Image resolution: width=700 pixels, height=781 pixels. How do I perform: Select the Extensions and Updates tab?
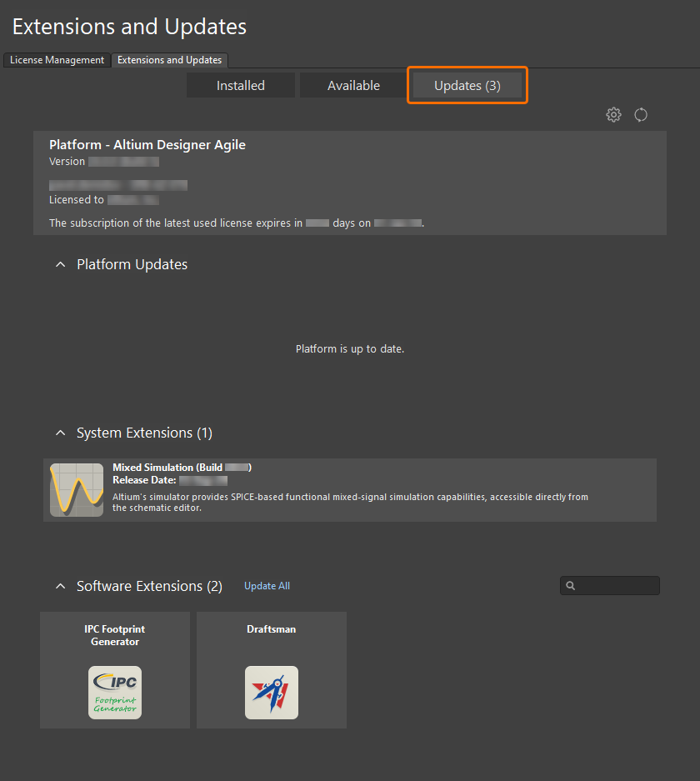coord(170,60)
